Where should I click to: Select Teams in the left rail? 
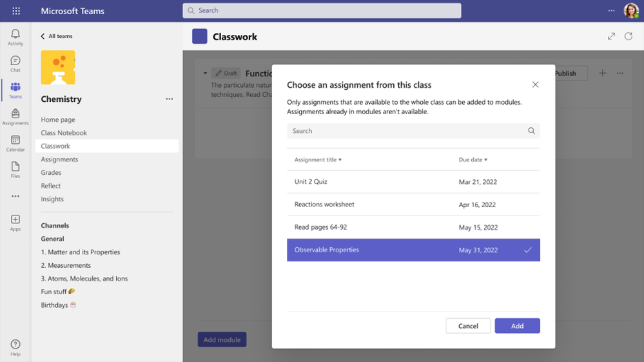pos(15,90)
